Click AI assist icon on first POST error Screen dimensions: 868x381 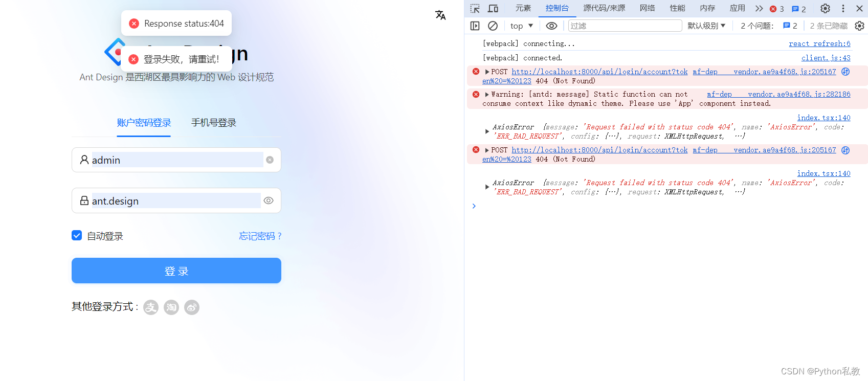845,72
